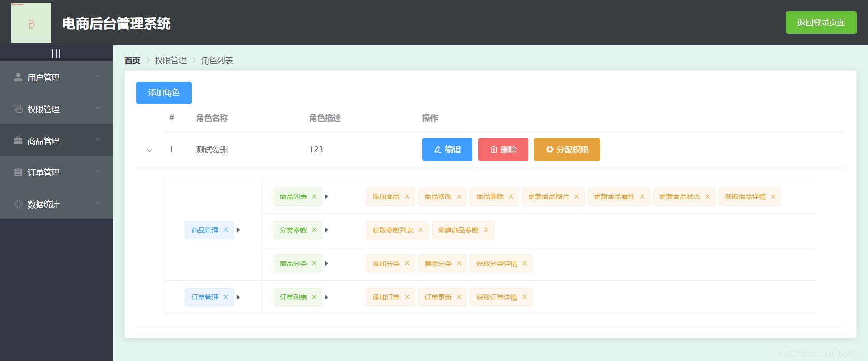Expand the 数据统计 sidebar chevron

coord(98,203)
